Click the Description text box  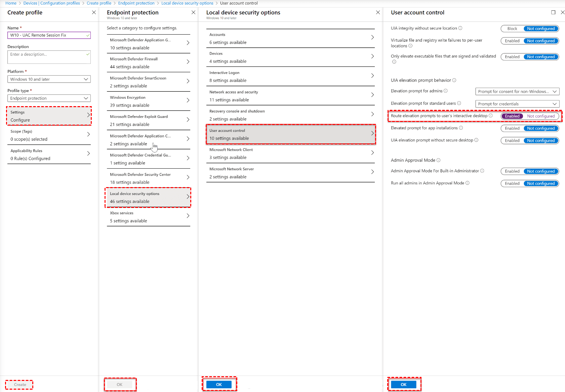coord(49,57)
